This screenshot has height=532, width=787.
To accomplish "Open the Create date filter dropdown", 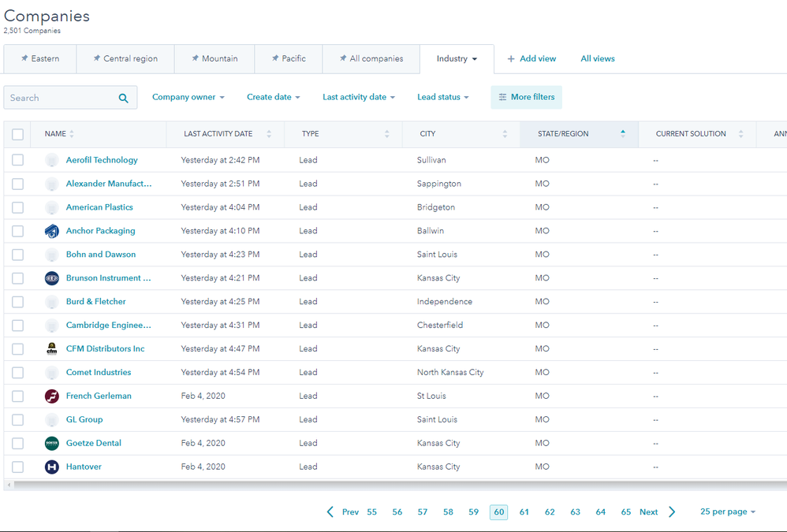I will click(273, 97).
